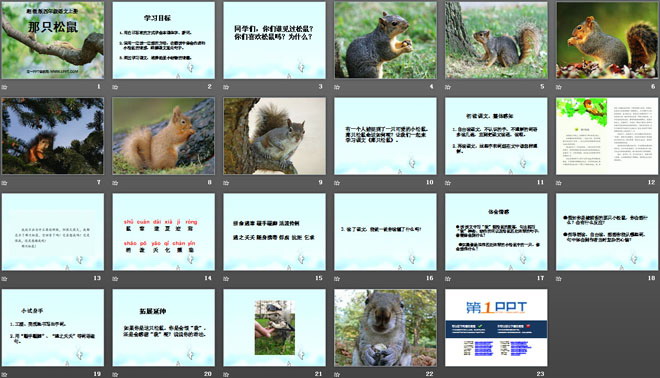The image size is (660, 378).
Task: Click animation star icon under slide 22
Action: (337, 374)
